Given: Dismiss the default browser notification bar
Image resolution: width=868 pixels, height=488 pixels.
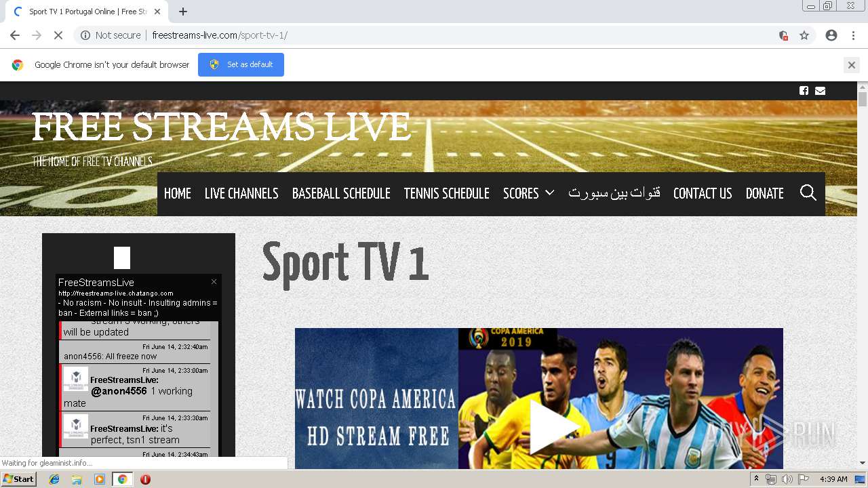Looking at the screenshot, I should (851, 65).
